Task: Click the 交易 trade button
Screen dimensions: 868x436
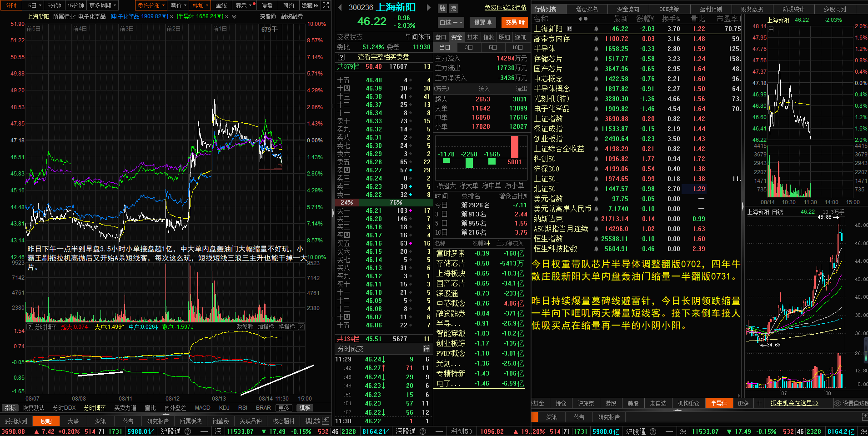Action: click(515, 22)
